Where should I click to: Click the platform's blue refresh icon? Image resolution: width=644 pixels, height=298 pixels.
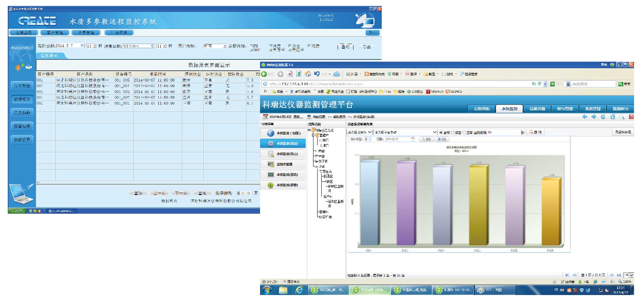tap(603, 117)
